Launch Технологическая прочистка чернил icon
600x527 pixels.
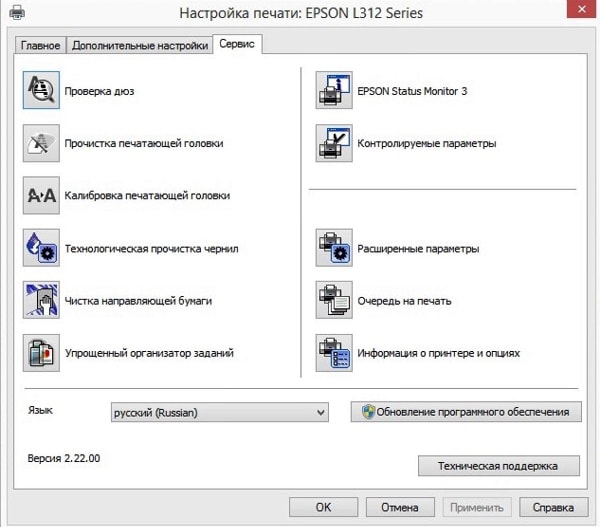tap(41, 248)
